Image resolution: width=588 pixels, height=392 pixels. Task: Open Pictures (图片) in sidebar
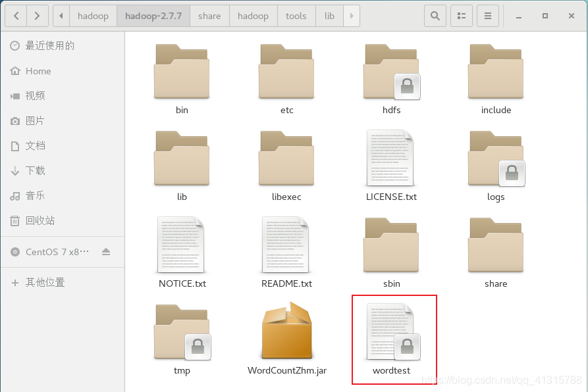pyautogui.click(x=63, y=121)
